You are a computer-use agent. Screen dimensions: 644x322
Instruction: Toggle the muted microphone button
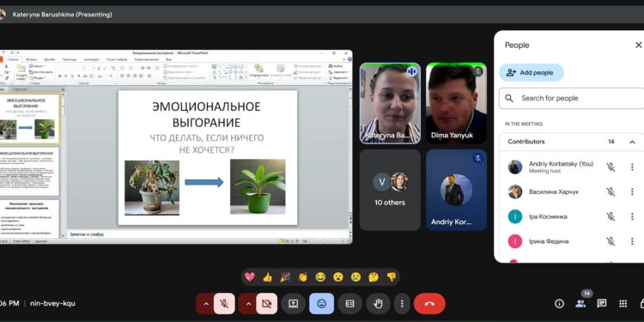pyautogui.click(x=224, y=303)
